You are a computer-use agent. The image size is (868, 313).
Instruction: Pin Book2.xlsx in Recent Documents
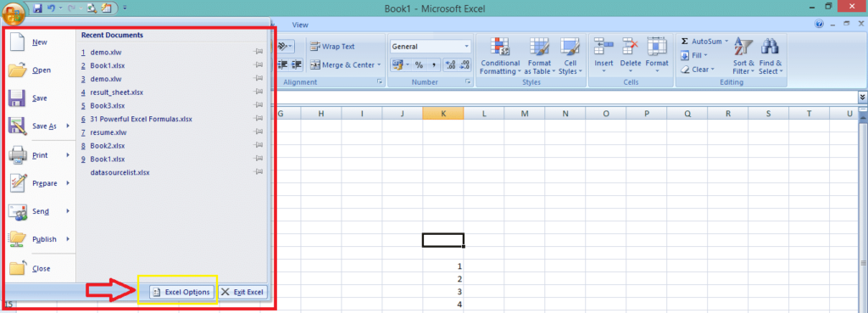[258, 146]
